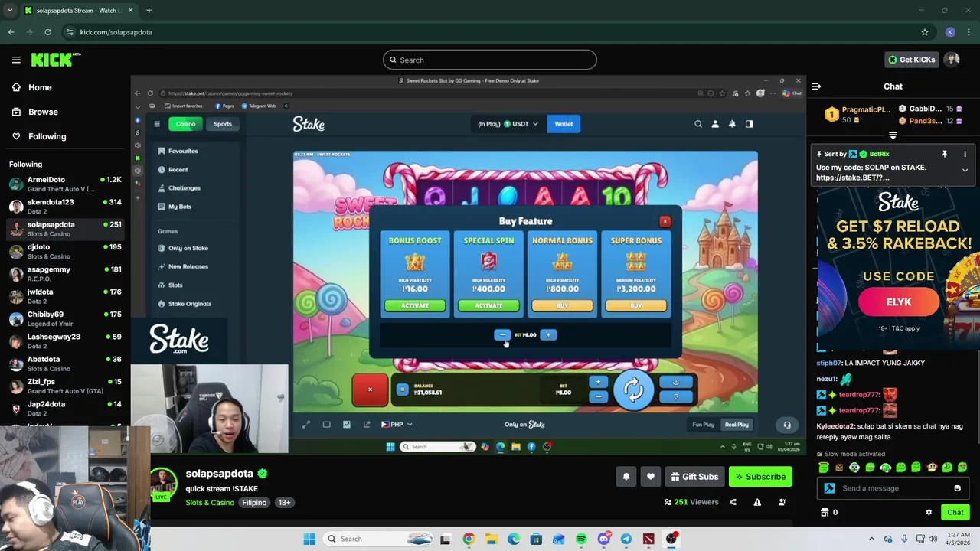Buy the Normal Bonus feature
980x551 pixels.
coord(562,305)
